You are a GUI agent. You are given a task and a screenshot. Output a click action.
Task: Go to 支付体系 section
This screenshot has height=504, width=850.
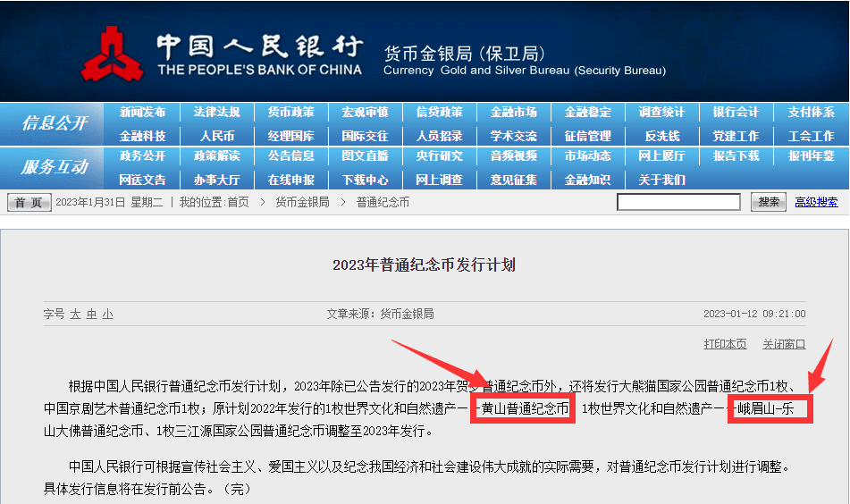coord(811,113)
